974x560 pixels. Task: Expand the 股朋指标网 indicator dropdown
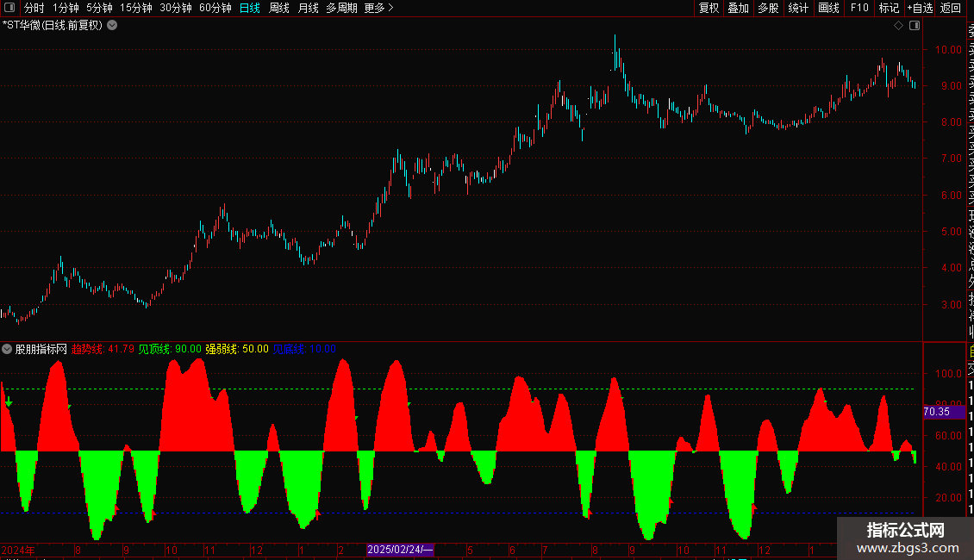(7, 349)
